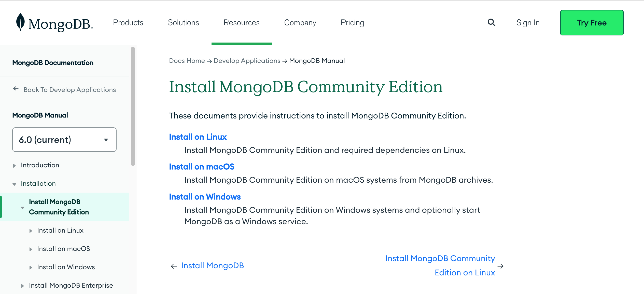The height and width of the screenshot is (294, 644).
Task: Open the Pricing page
Action: [352, 23]
